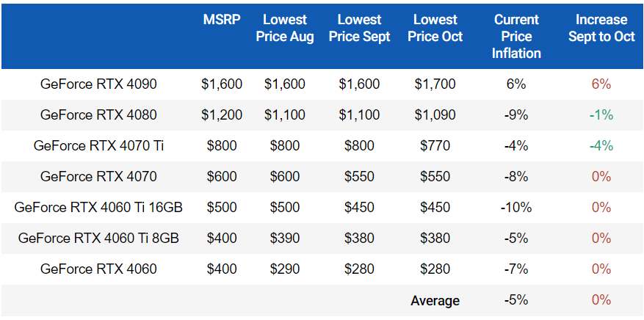Select the Lowest Price Aug header
Image resolution: width=644 pixels, height=320 pixels.
[x=285, y=28]
